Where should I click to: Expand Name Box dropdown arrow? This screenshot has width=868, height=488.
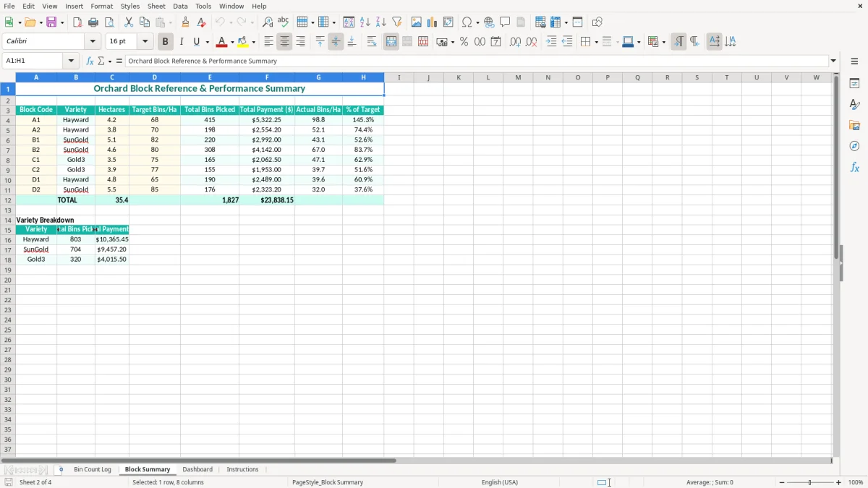71,61
